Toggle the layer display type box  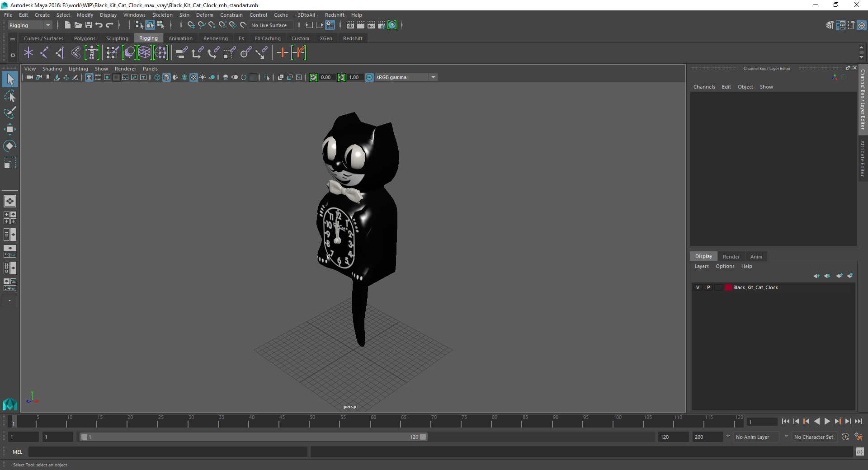coord(718,287)
